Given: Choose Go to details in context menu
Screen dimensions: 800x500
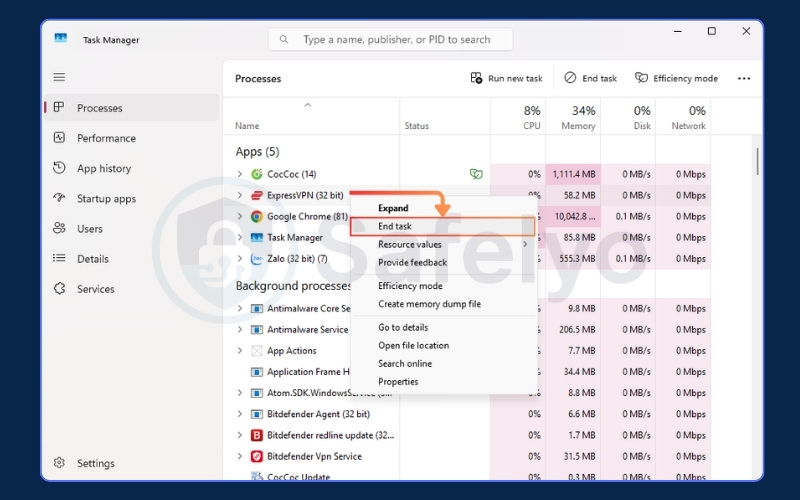Looking at the screenshot, I should coord(403,328).
